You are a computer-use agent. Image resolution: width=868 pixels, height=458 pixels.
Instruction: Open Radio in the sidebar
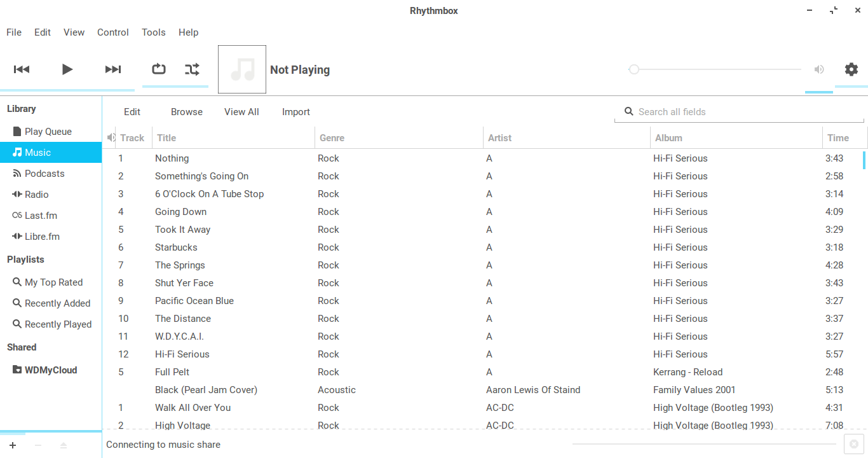[x=51, y=195]
